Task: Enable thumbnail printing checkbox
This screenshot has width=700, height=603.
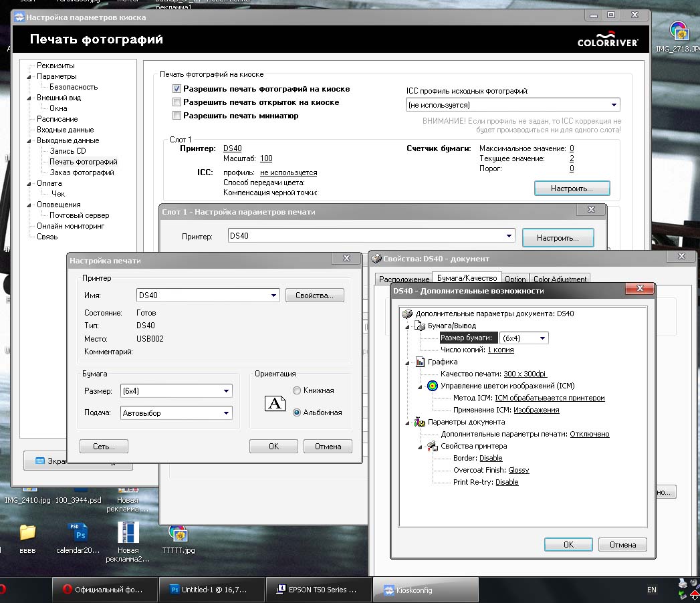Action: click(177, 116)
